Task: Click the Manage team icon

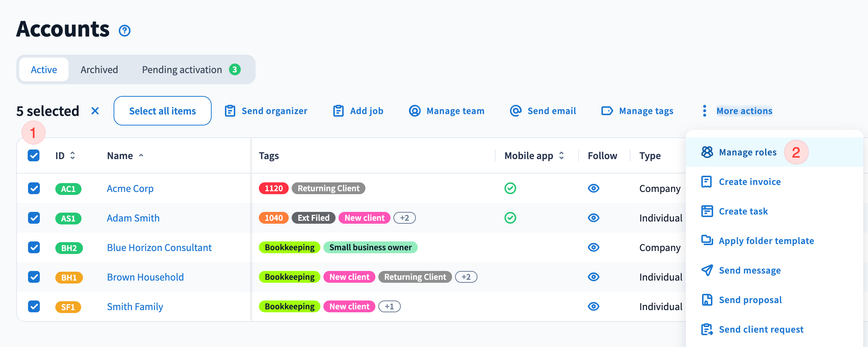Action: [414, 111]
